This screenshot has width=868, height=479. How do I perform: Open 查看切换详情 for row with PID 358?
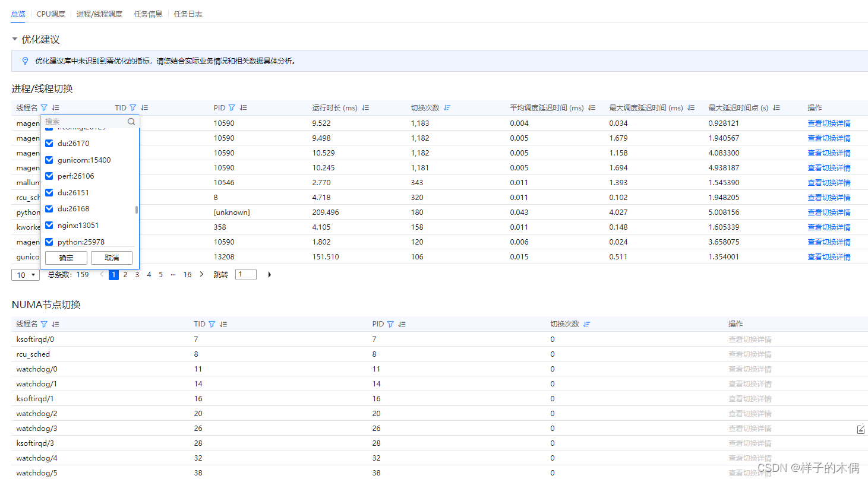(829, 227)
